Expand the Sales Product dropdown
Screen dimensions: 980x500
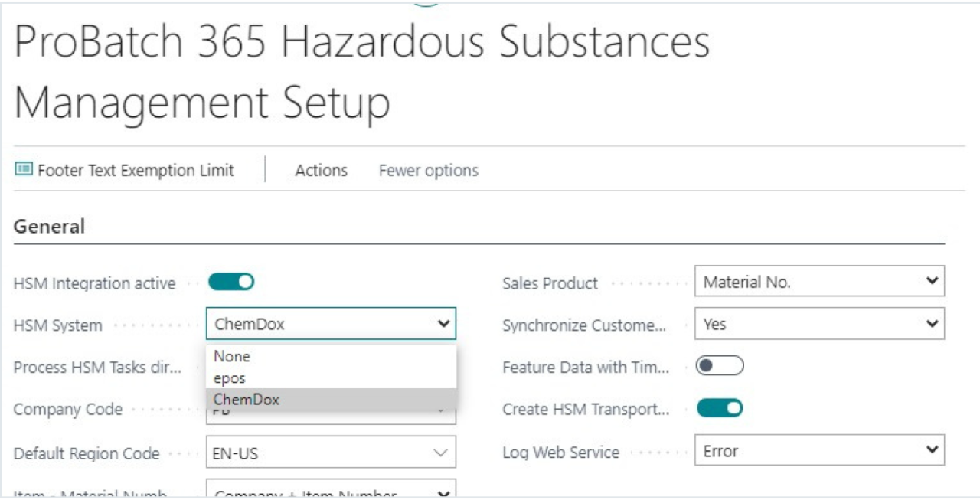(819, 282)
